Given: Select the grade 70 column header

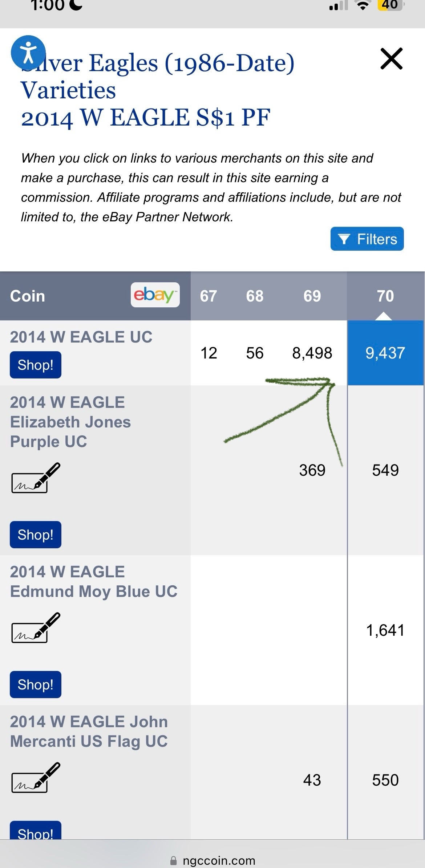Looking at the screenshot, I should (385, 296).
